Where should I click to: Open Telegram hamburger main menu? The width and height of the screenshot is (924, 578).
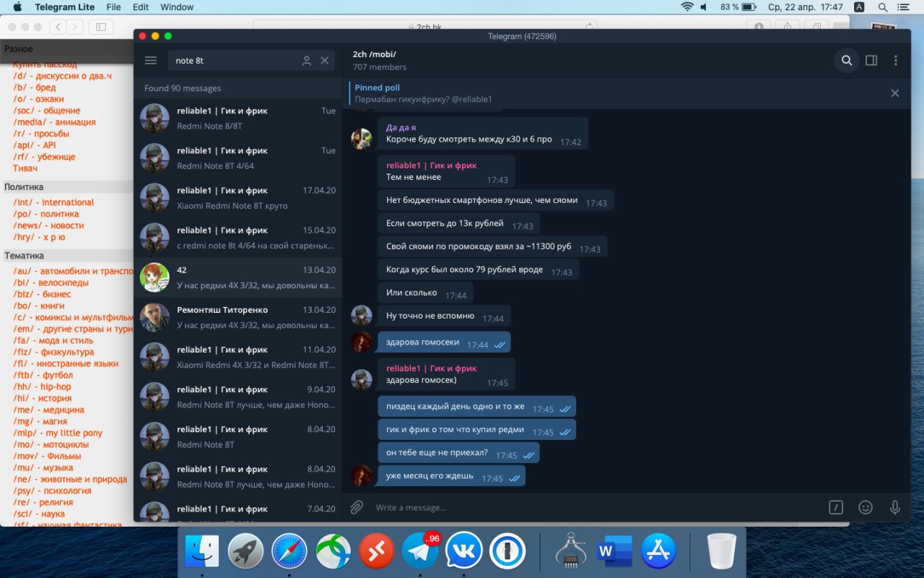point(150,61)
